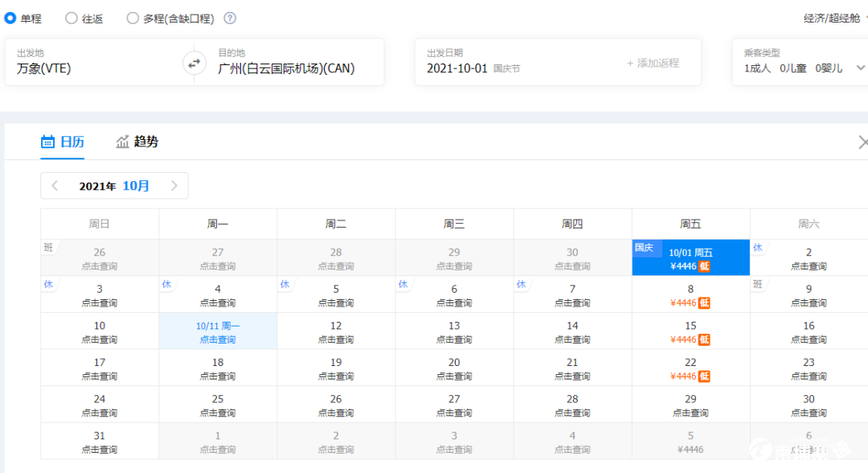
Task: Go to previous month with the left chevron
Action: (55, 186)
